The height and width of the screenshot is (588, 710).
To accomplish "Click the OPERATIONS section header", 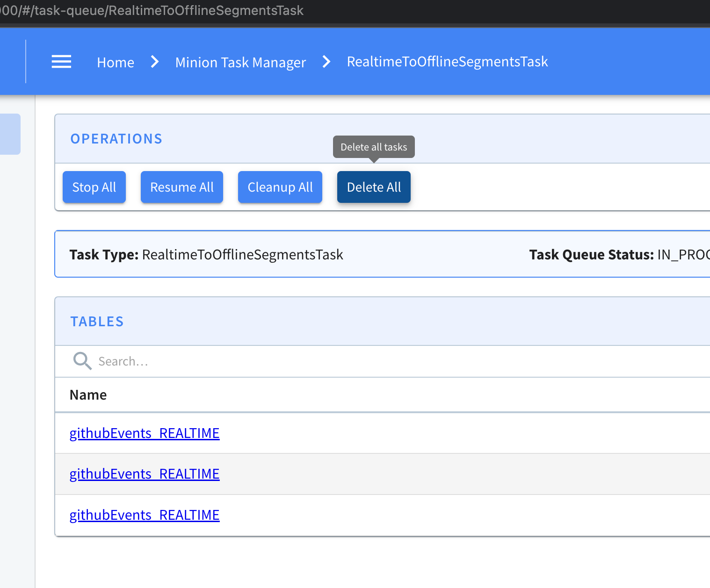I will click(x=116, y=139).
